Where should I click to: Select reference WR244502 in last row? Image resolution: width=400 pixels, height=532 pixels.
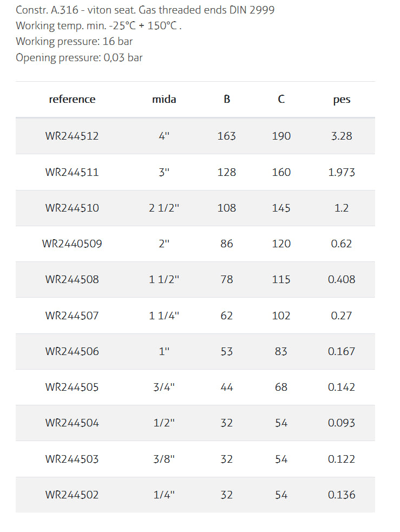point(72,495)
